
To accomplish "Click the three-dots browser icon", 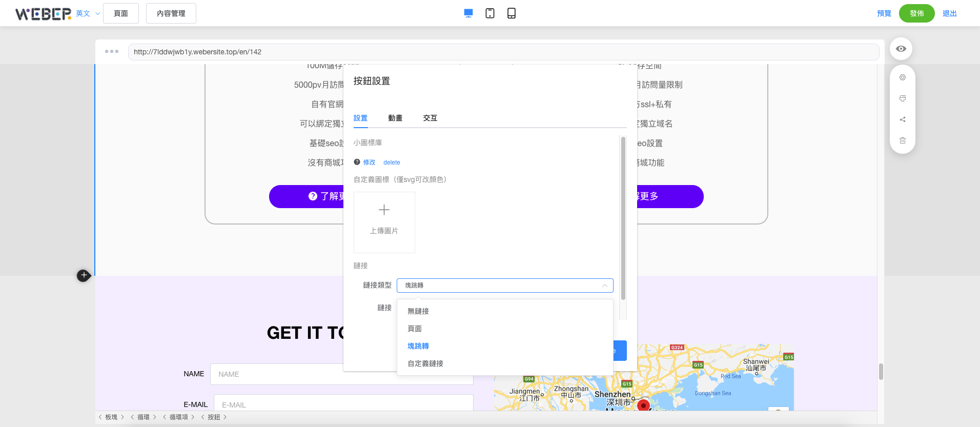I will point(112,51).
